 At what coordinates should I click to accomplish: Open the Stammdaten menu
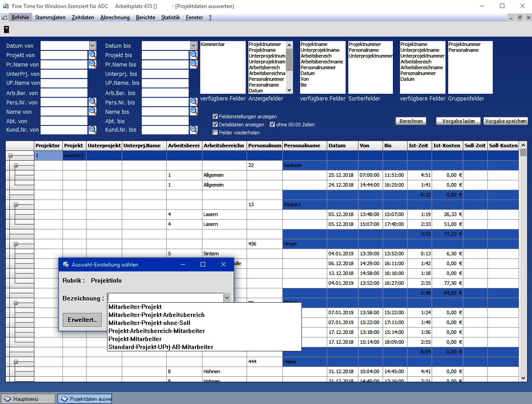[x=50, y=17]
